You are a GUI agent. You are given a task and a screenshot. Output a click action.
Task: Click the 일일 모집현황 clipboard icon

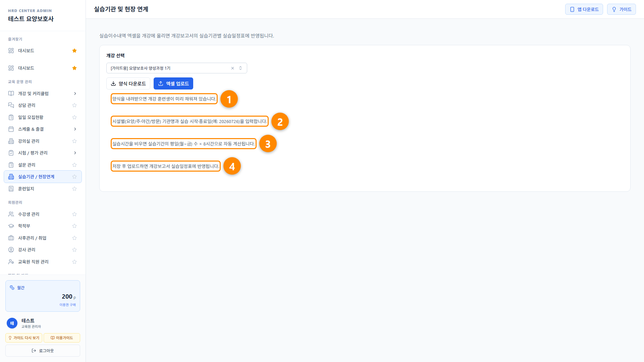pos(11,117)
